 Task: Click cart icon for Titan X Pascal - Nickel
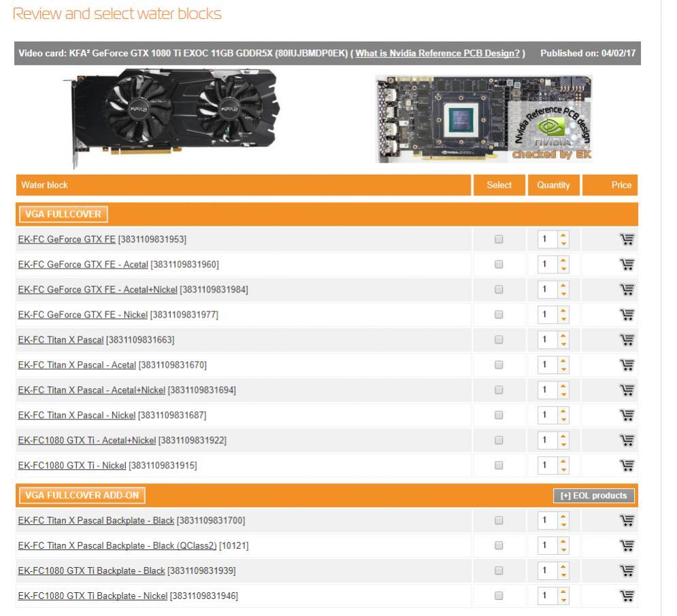click(627, 415)
